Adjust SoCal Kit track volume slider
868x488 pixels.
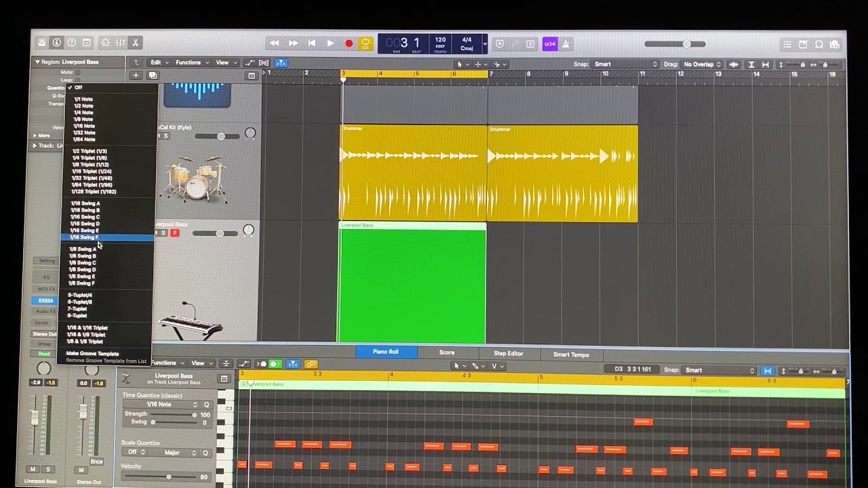click(216, 136)
